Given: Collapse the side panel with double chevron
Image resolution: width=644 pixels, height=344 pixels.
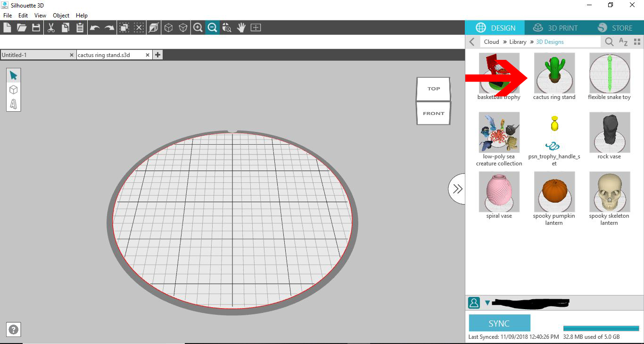Looking at the screenshot, I should [457, 189].
